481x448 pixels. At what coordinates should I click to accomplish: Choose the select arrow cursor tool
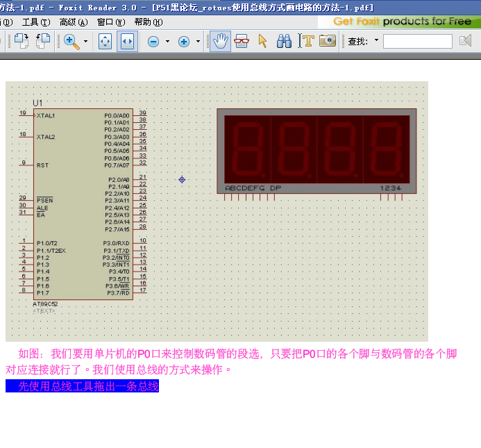(x=262, y=41)
